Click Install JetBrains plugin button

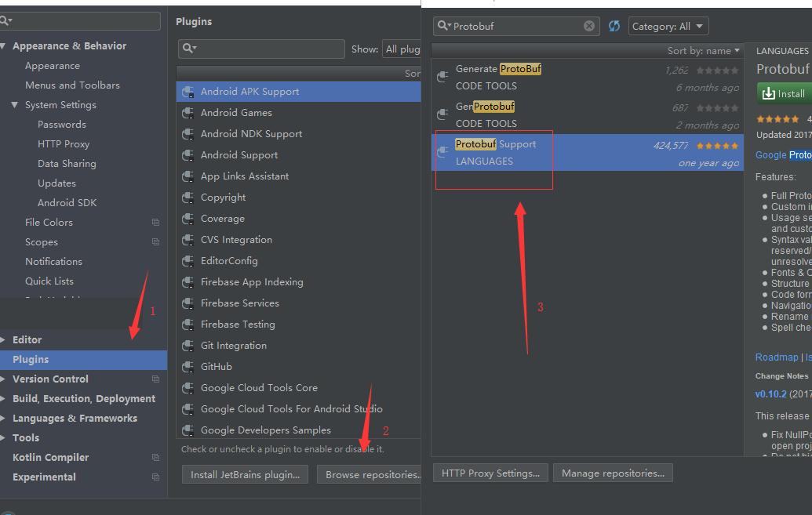pyautogui.click(x=245, y=474)
